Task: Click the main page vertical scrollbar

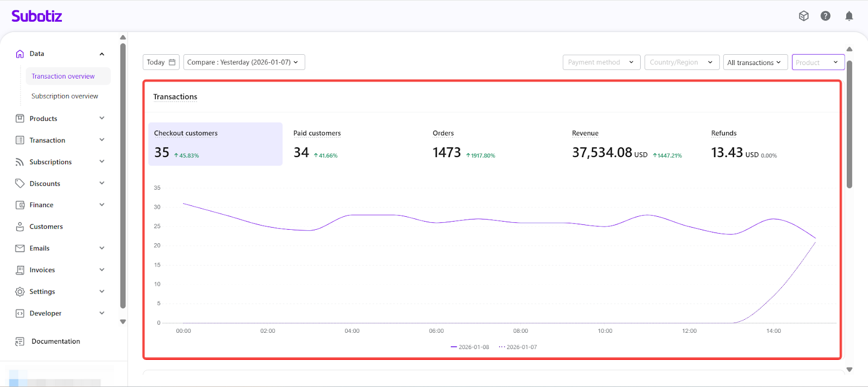Action: [849, 125]
